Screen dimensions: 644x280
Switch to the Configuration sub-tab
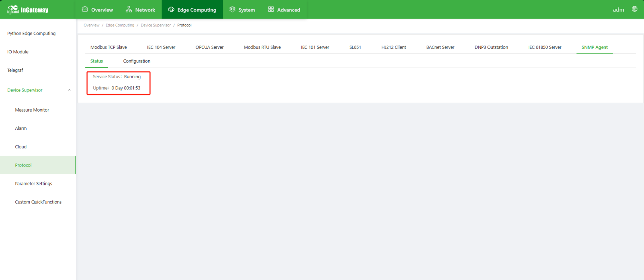(137, 61)
